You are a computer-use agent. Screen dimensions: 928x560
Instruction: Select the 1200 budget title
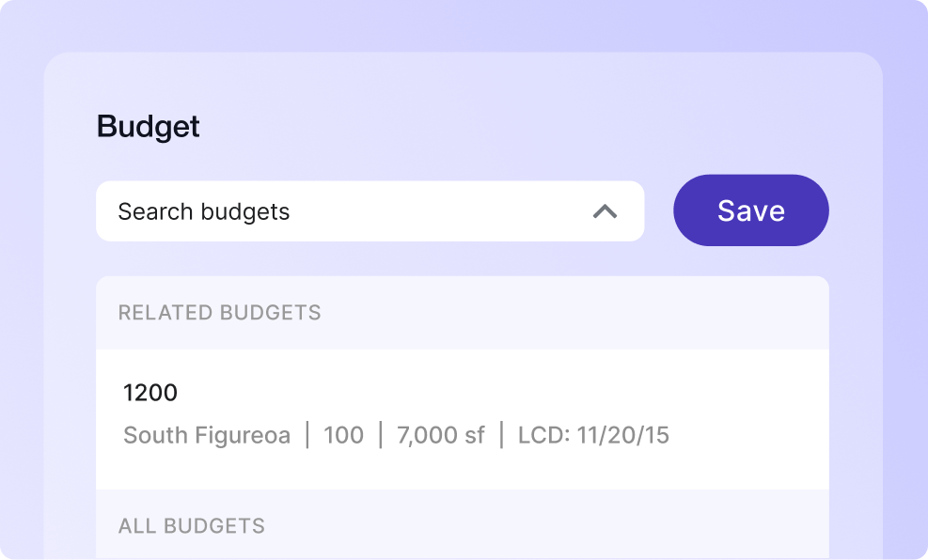(x=150, y=393)
